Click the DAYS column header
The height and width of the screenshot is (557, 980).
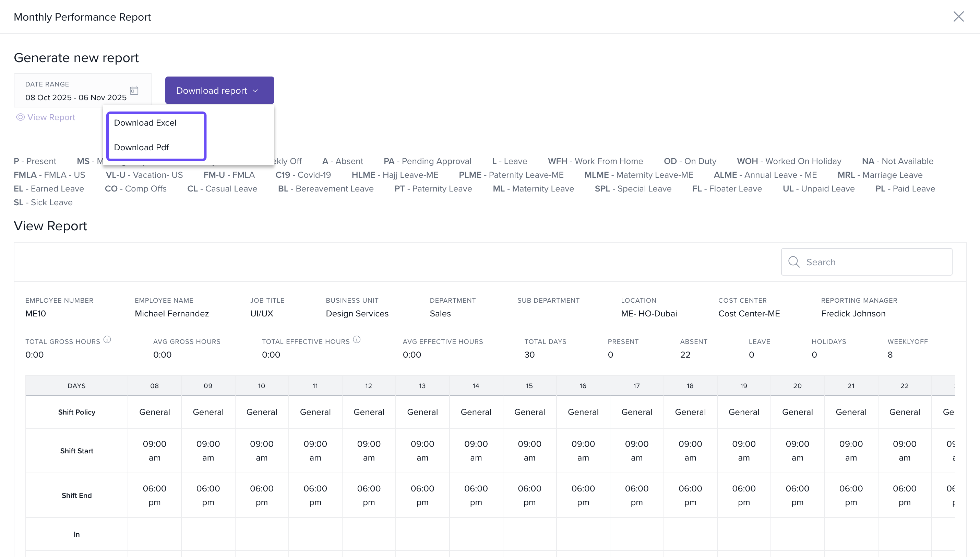(76, 386)
